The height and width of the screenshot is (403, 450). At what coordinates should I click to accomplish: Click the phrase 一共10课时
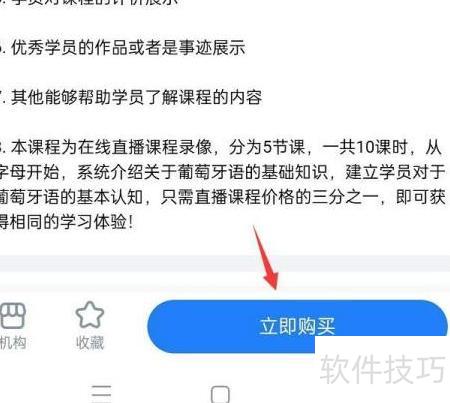(x=365, y=147)
